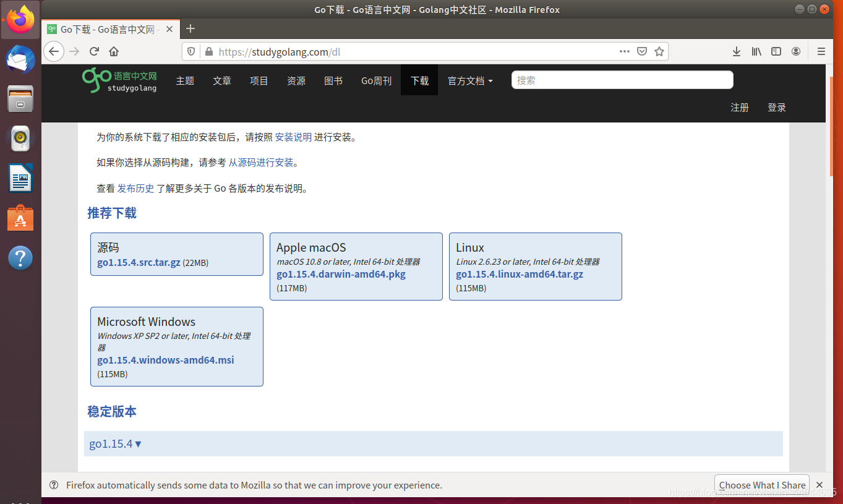Image resolution: width=843 pixels, height=504 pixels.
Task: Open Firefox from the Ubuntu dock
Action: [20, 20]
